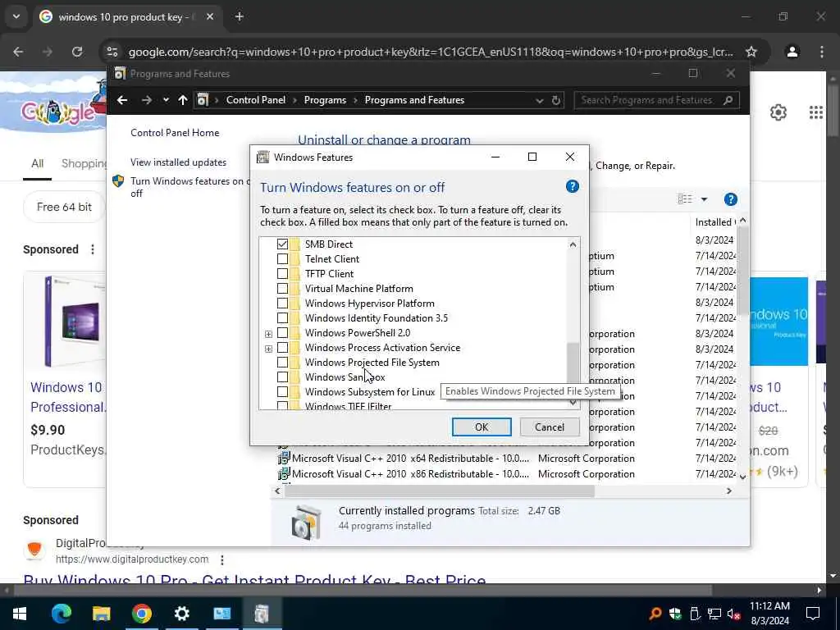
Task: Click Programs in the breadcrumb path
Action: [x=325, y=100]
